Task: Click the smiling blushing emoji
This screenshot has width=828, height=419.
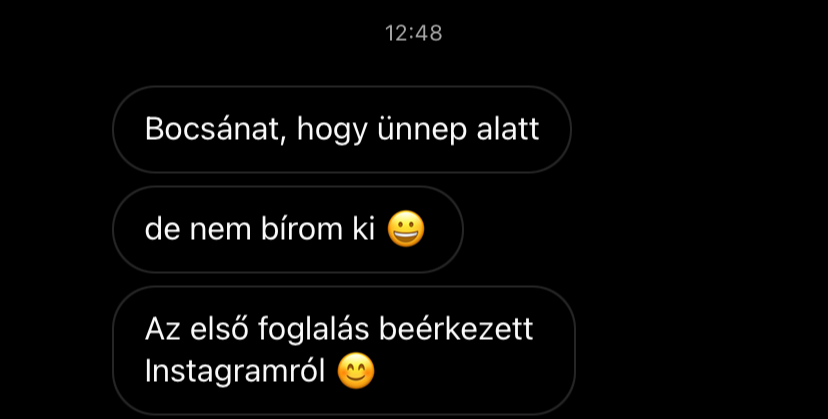Action: 356,371
